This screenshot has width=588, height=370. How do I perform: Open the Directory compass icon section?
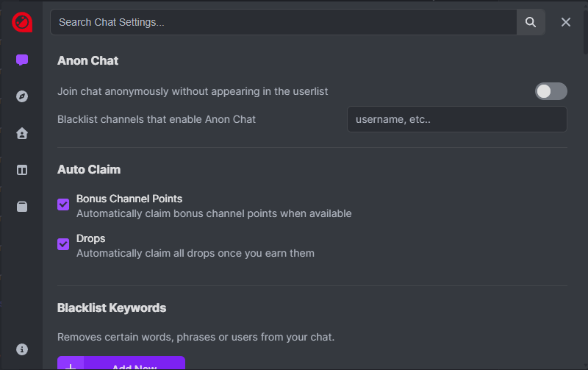coord(22,96)
